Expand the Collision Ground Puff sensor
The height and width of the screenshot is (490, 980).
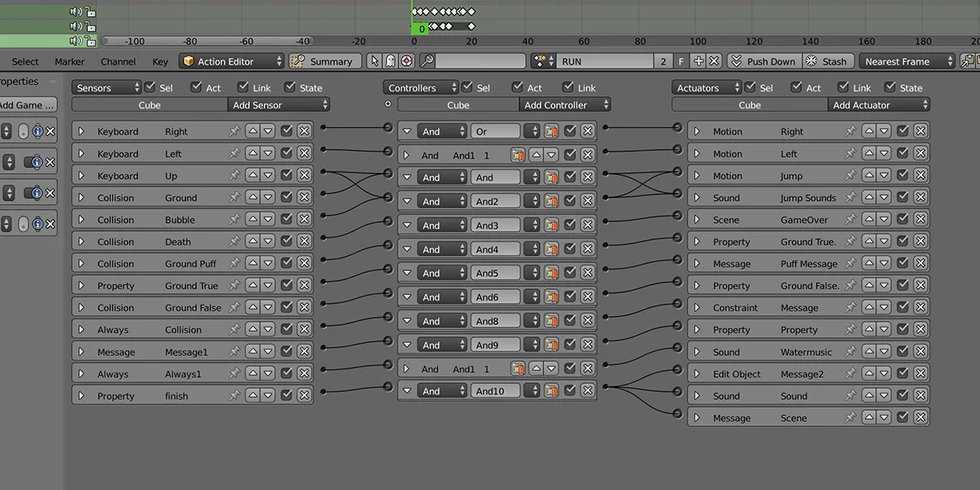pos(81,263)
